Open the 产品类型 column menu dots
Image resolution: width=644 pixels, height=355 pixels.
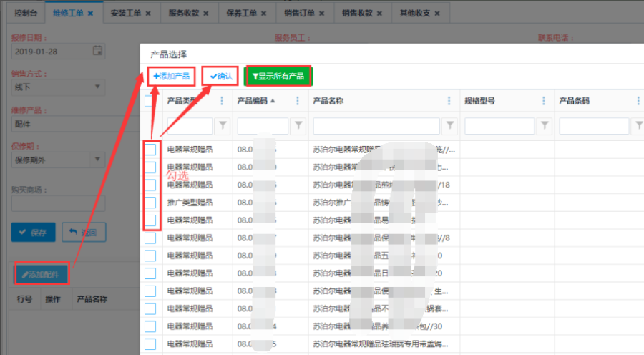222,101
